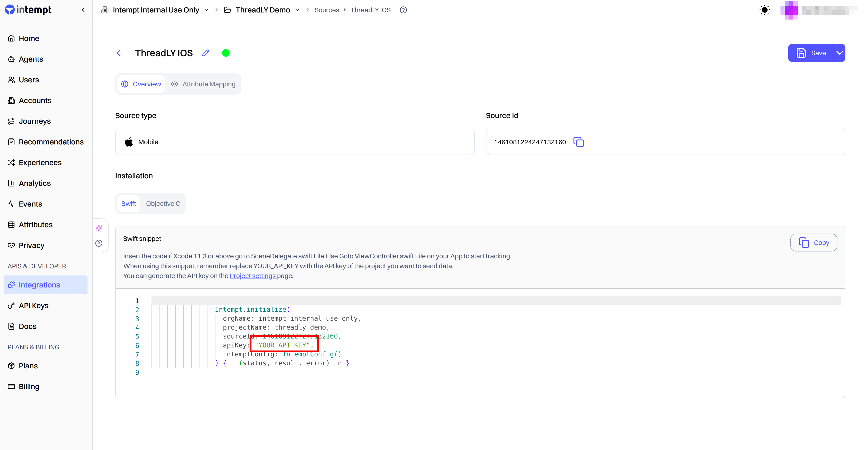The width and height of the screenshot is (868, 450).
Task: Click the help icon beside the breadcrumb
Action: 403,10
